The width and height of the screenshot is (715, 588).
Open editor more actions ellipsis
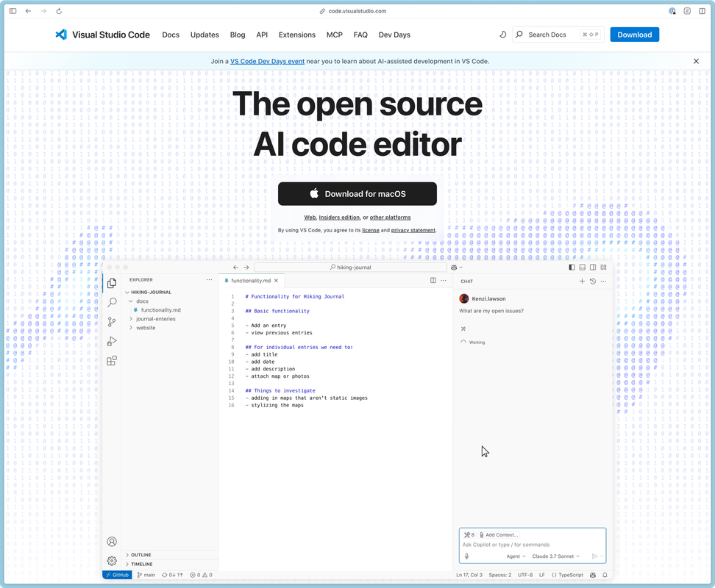click(444, 281)
